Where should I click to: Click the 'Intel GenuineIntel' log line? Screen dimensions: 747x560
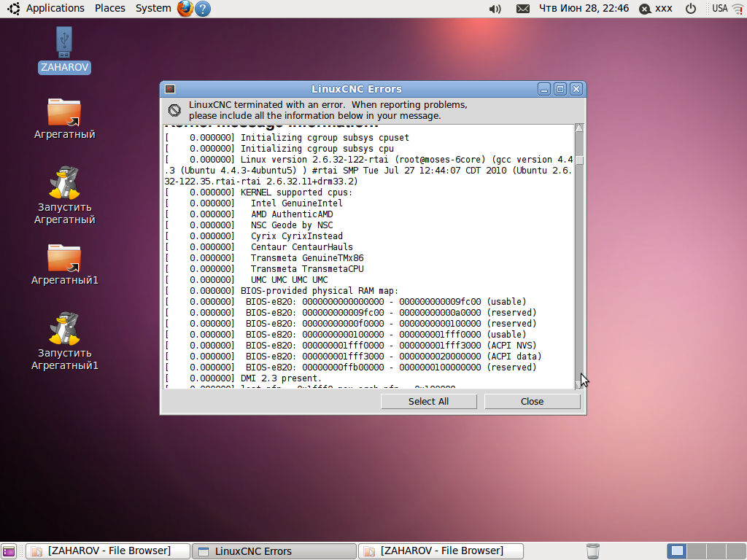[x=254, y=203]
